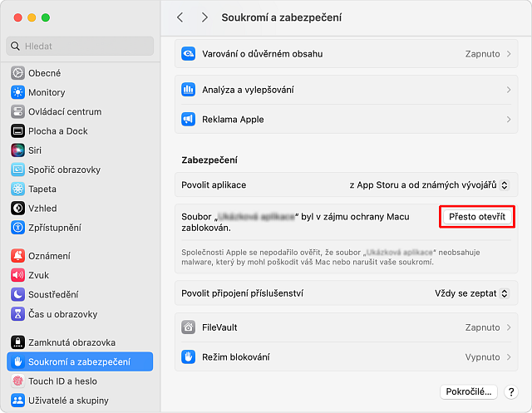Go back with the left arrow button
532x413 pixels.
[180, 17]
